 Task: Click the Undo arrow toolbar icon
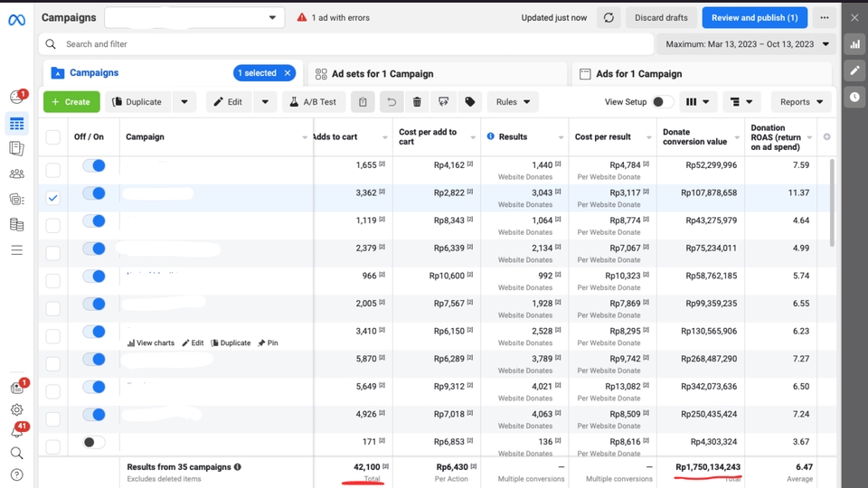pyautogui.click(x=392, y=102)
